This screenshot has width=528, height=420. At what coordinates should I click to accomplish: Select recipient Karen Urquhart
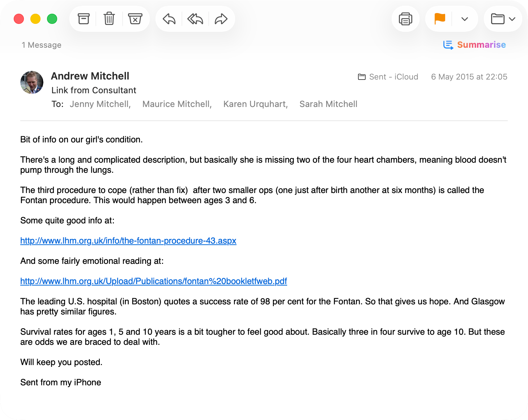pos(255,104)
